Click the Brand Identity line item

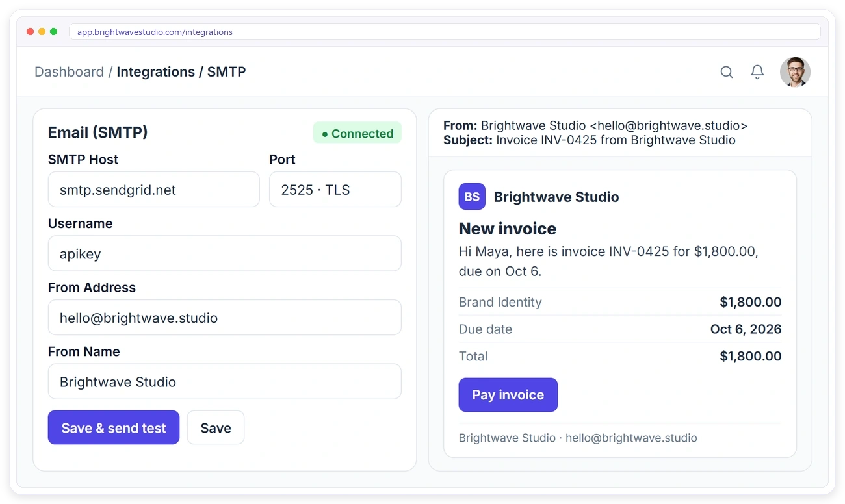620,302
